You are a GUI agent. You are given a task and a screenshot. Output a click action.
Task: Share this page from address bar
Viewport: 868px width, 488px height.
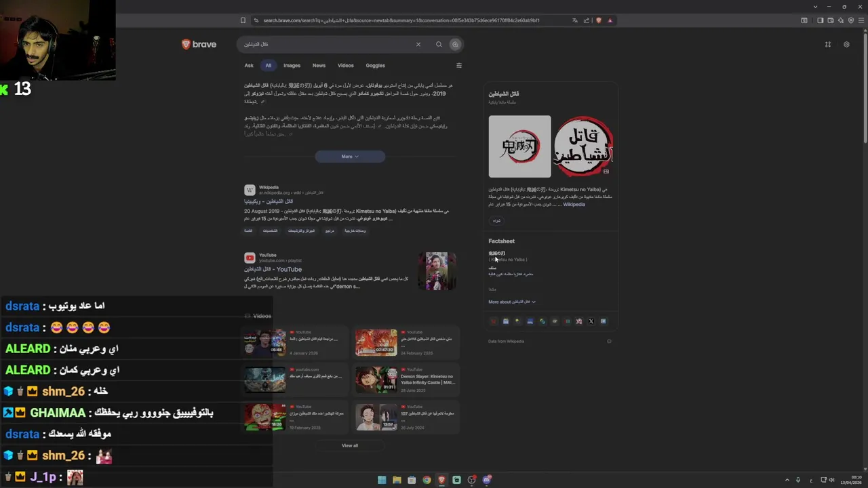pos(587,20)
